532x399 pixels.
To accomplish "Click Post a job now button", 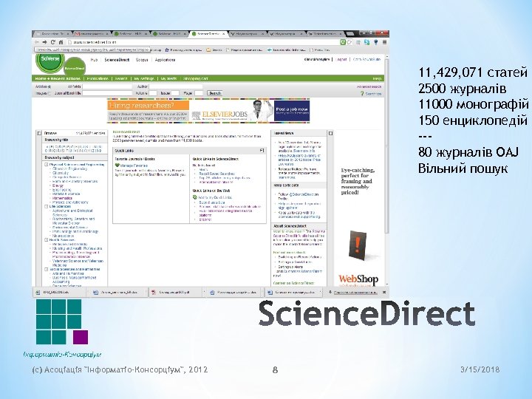I will click(x=292, y=110).
